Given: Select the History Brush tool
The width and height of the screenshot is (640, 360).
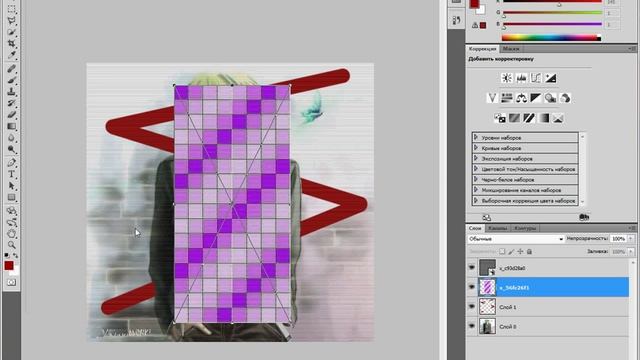Looking at the screenshot, I should (11, 103).
